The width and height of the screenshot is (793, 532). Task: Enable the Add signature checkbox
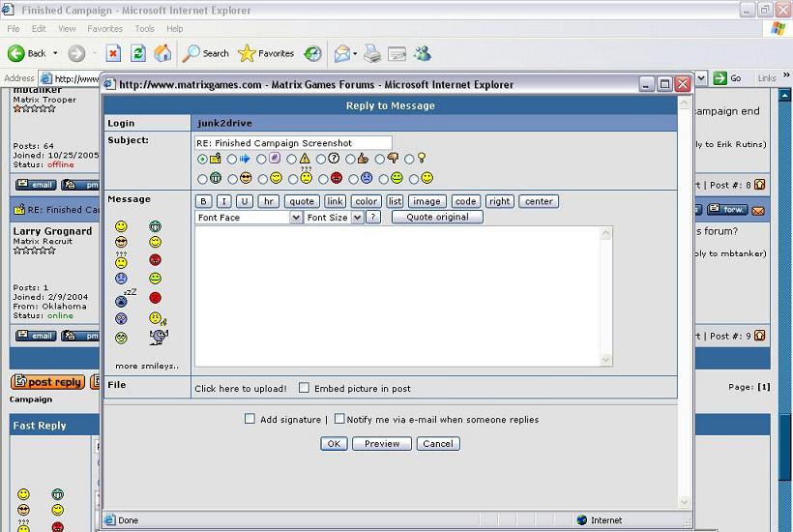coord(250,419)
